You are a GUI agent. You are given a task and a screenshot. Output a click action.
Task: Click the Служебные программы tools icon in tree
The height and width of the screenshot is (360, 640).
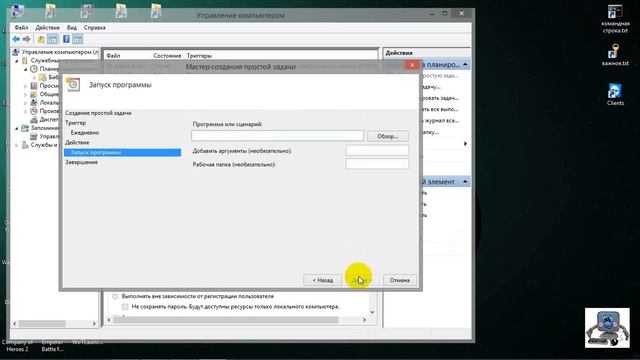[25, 60]
